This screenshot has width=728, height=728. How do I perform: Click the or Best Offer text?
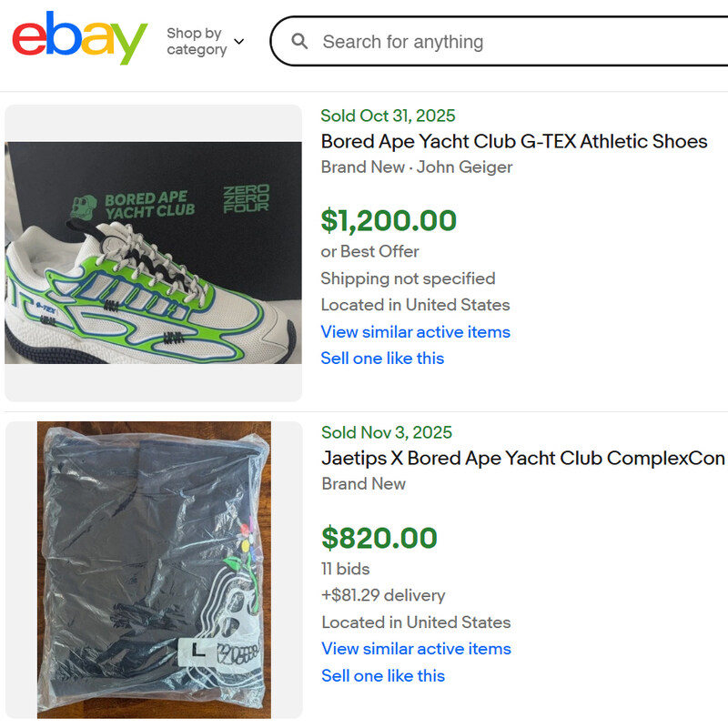[369, 251]
